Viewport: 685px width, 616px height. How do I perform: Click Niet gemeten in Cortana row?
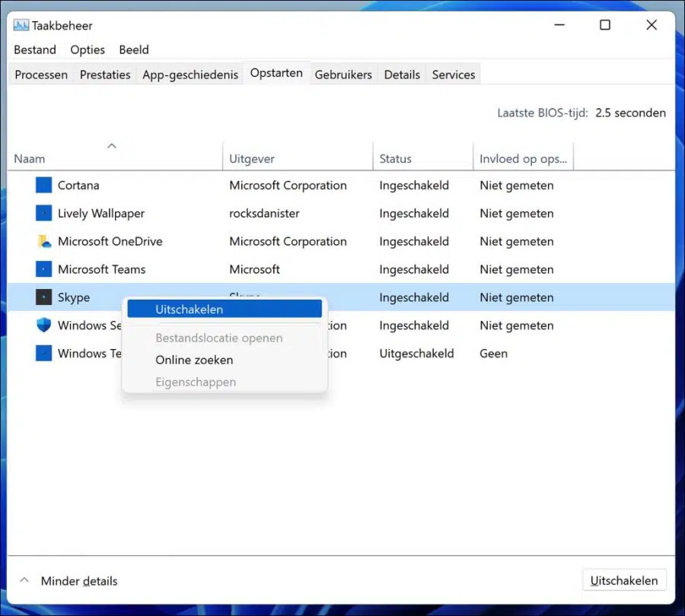click(516, 186)
